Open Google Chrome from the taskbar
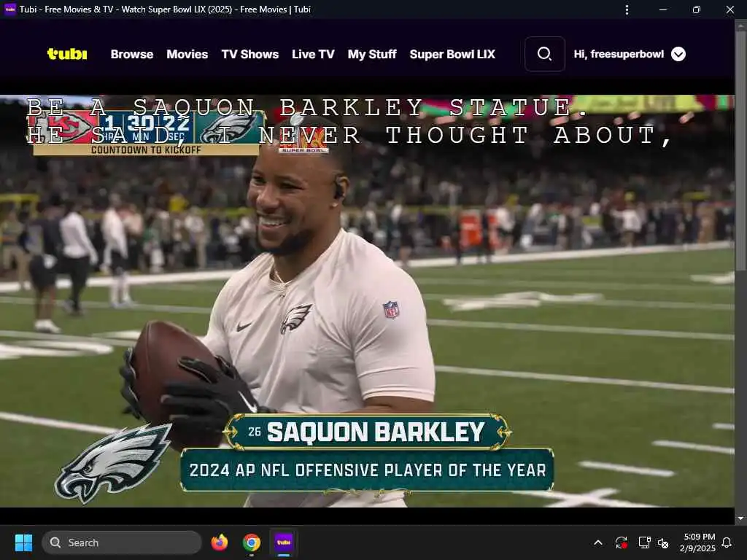This screenshot has height=560, width=747. click(252, 542)
